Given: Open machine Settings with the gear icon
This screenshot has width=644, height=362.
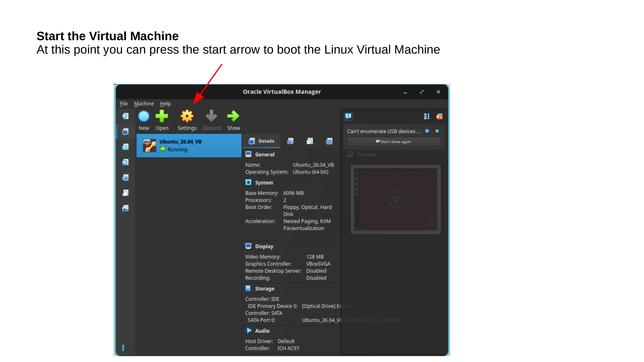Looking at the screenshot, I should (187, 116).
